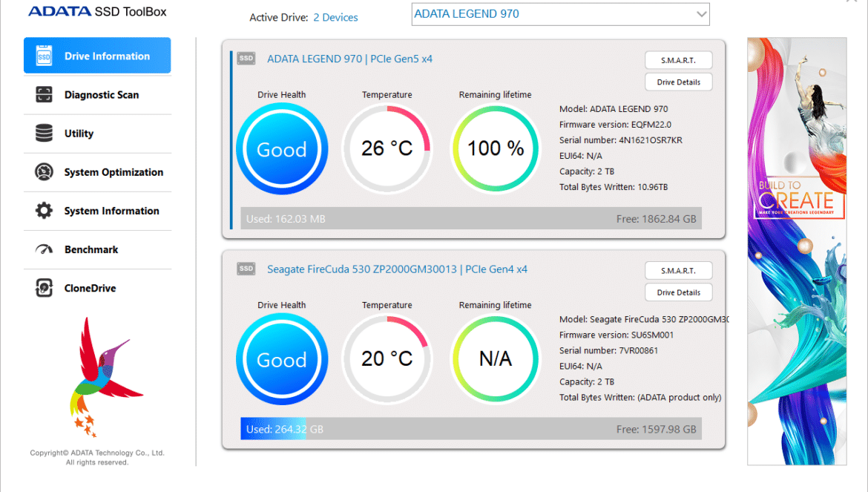Click the CloneDrive disk icon
868x492 pixels.
(x=44, y=288)
